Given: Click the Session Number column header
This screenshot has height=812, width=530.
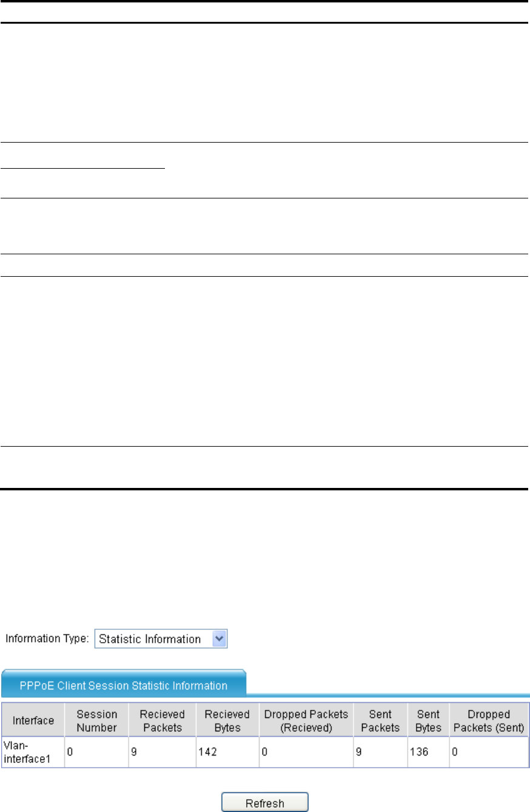Looking at the screenshot, I should [x=95, y=720].
